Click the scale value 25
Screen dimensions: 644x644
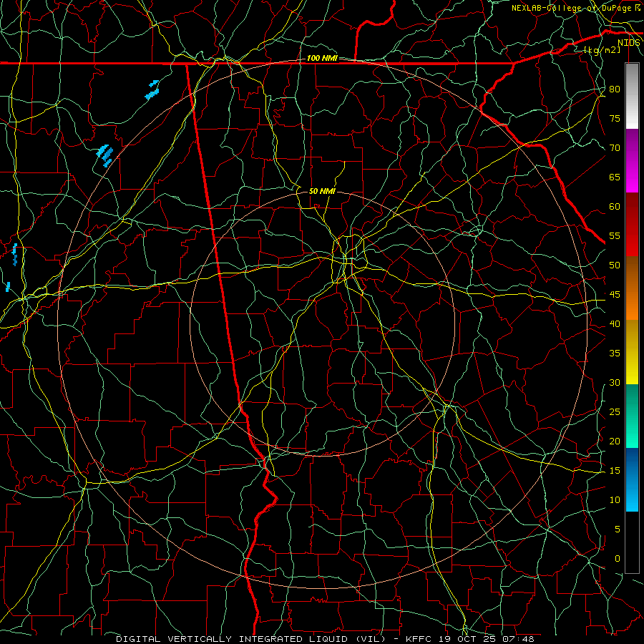click(x=615, y=412)
